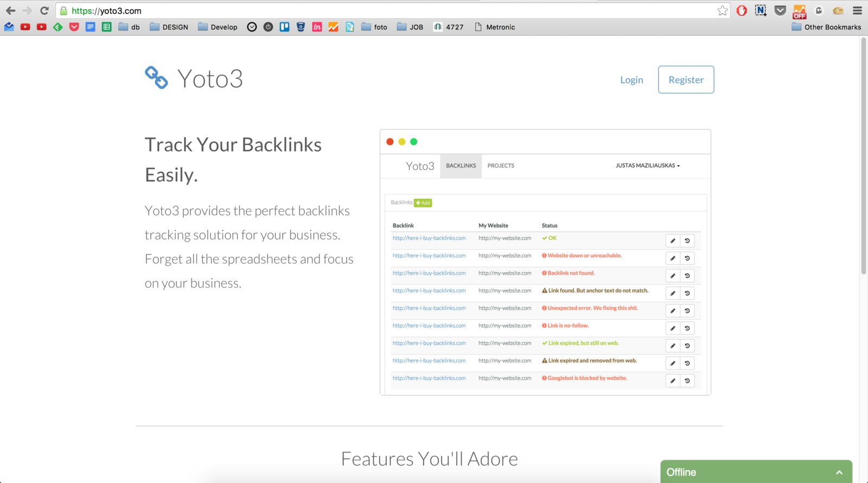This screenshot has height=483, width=868.
Task: Open the orange Analytics bookmark icon
Action: point(333,27)
